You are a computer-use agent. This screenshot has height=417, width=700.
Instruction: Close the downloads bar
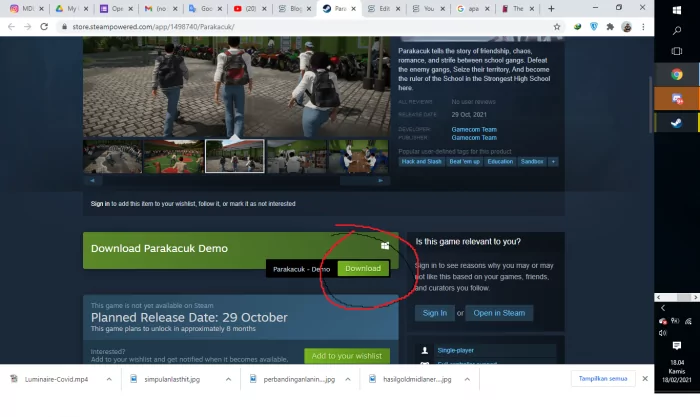(645, 379)
